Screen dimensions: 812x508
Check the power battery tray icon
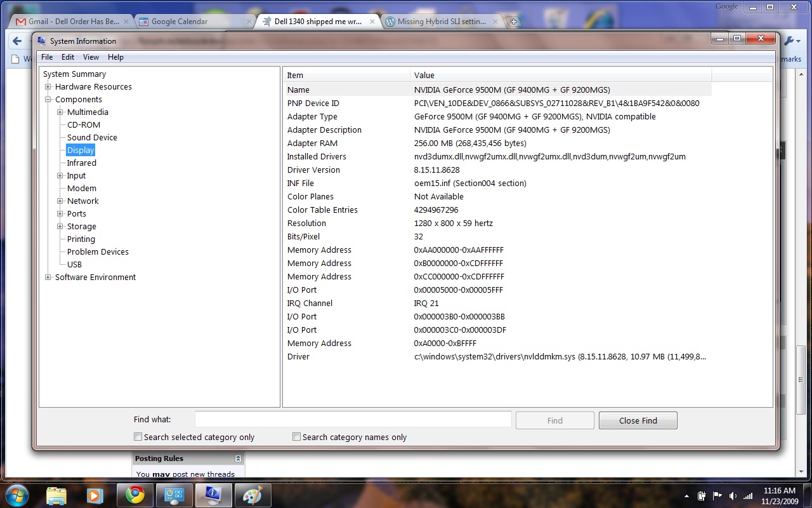pyautogui.click(x=702, y=495)
